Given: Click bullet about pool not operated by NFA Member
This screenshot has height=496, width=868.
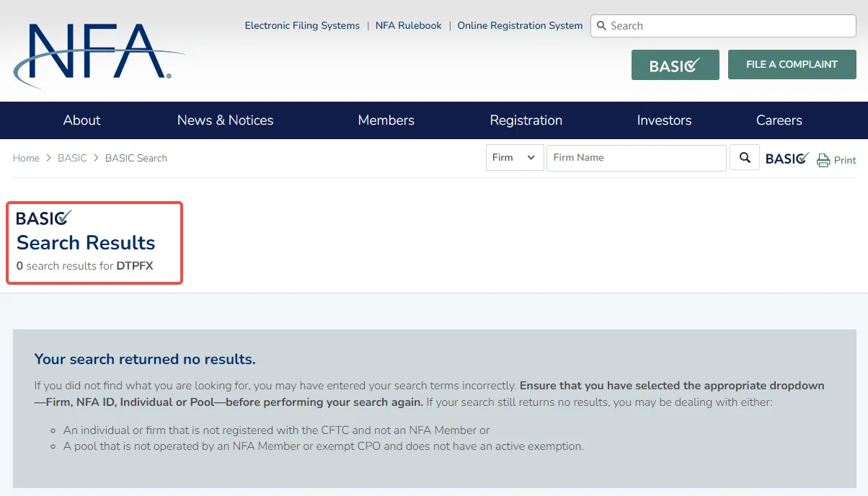Looking at the screenshot, I should coord(323,446).
